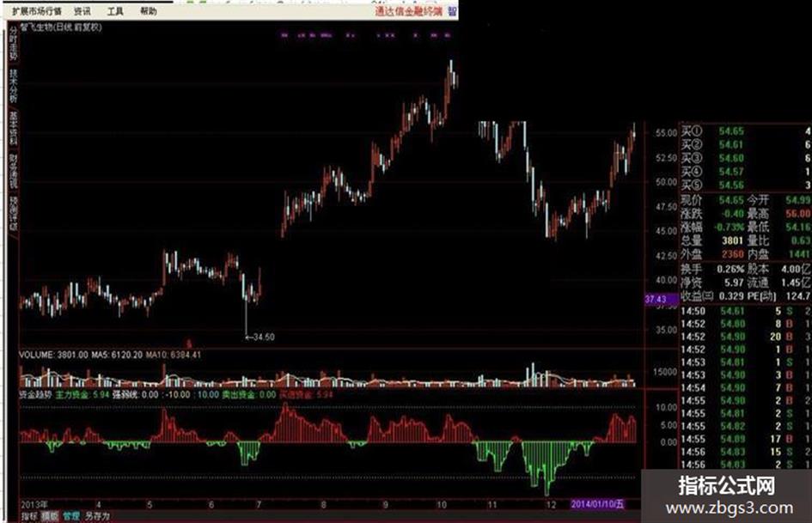Click the 34.50 low price marker
The image size is (812, 523).
click(x=264, y=338)
